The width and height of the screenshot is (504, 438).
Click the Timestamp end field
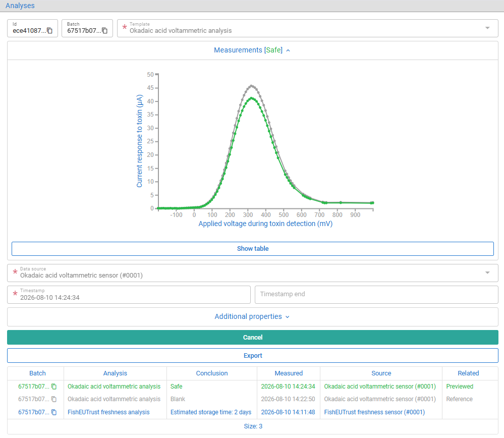376,295
